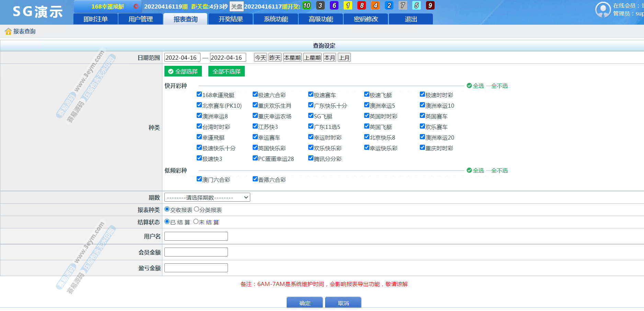Choose the 未结算 settlement status radio
The image size is (644, 311).
[x=196, y=222]
